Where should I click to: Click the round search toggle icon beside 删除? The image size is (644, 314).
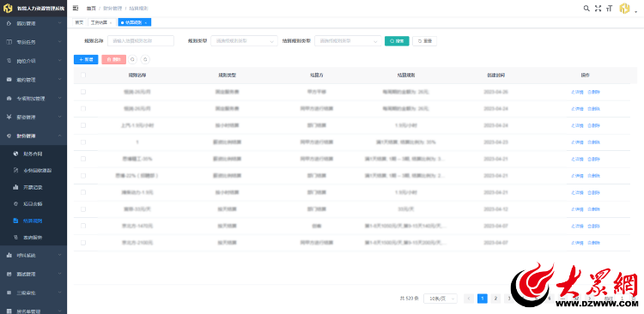pyautogui.click(x=132, y=59)
